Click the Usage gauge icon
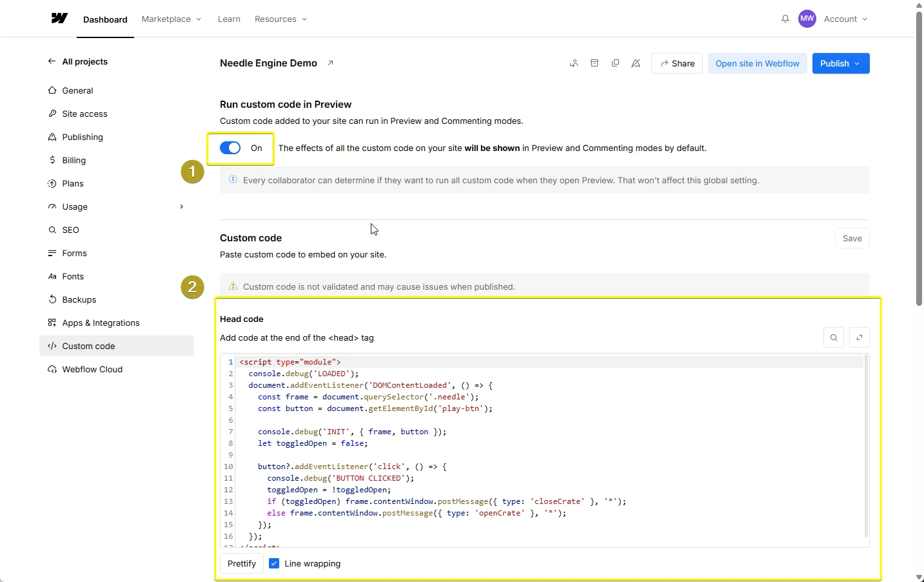The height and width of the screenshot is (582, 924). [x=52, y=206]
